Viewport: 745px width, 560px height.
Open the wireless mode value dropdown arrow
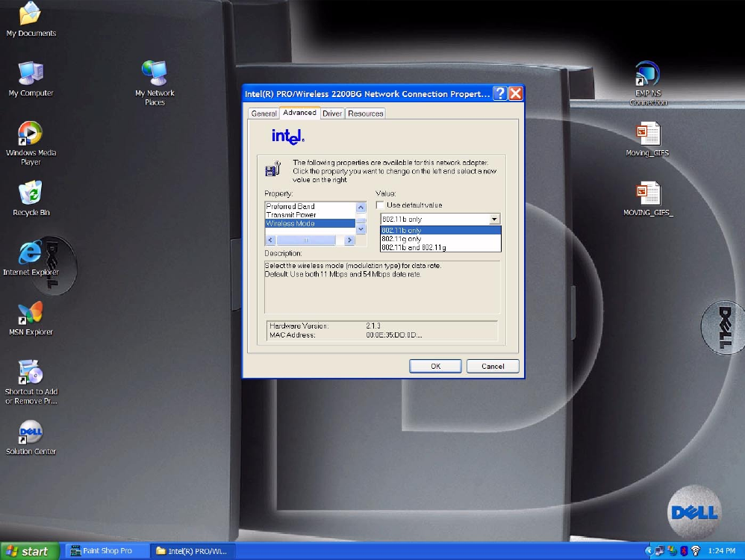(x=494, y=219)
